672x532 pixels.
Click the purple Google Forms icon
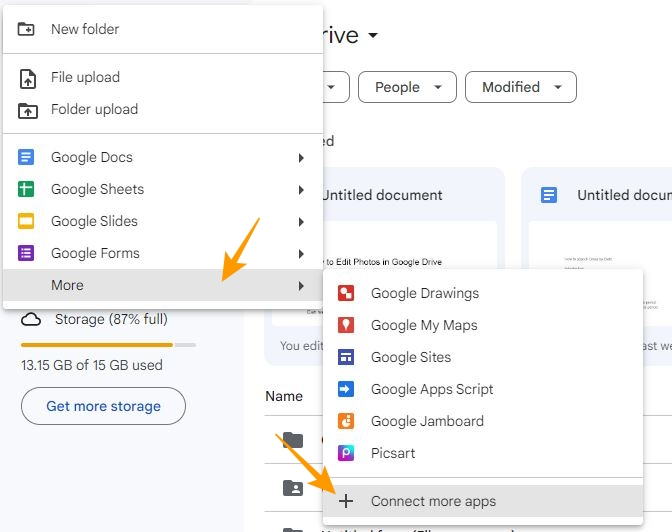tap(26, 253)
